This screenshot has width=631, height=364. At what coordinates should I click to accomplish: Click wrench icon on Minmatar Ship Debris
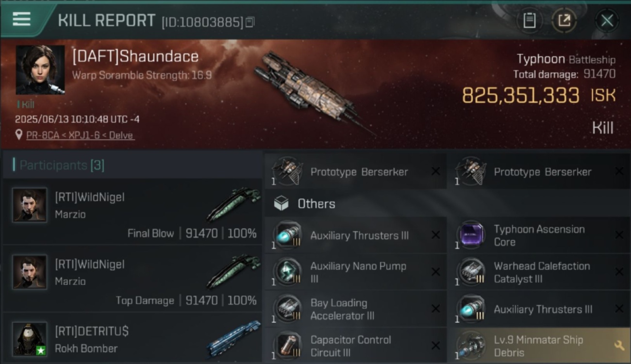(x=619, y=346)
